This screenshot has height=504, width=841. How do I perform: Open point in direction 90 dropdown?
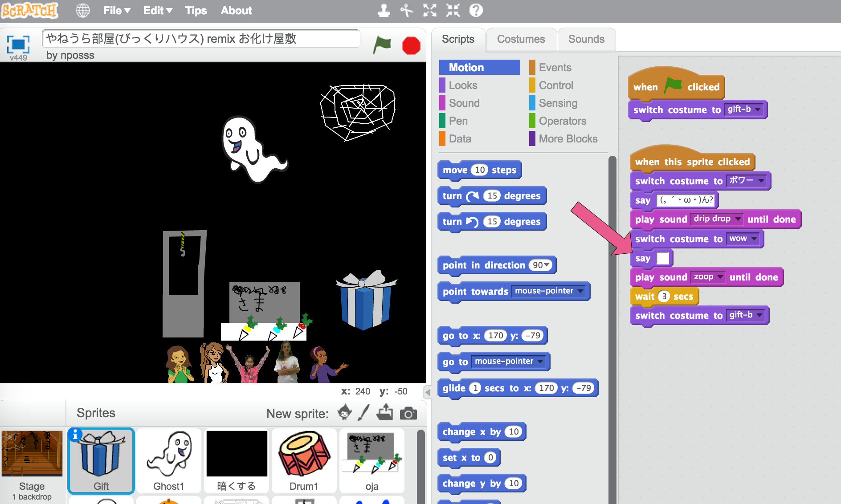pos(547,265)
